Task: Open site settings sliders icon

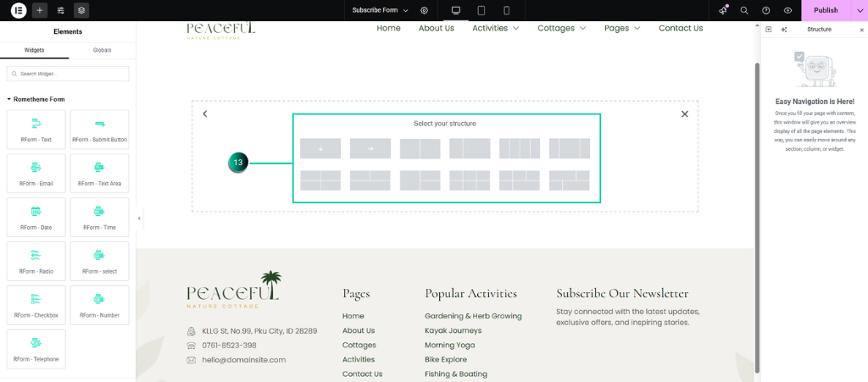Action: coord(61,10)
